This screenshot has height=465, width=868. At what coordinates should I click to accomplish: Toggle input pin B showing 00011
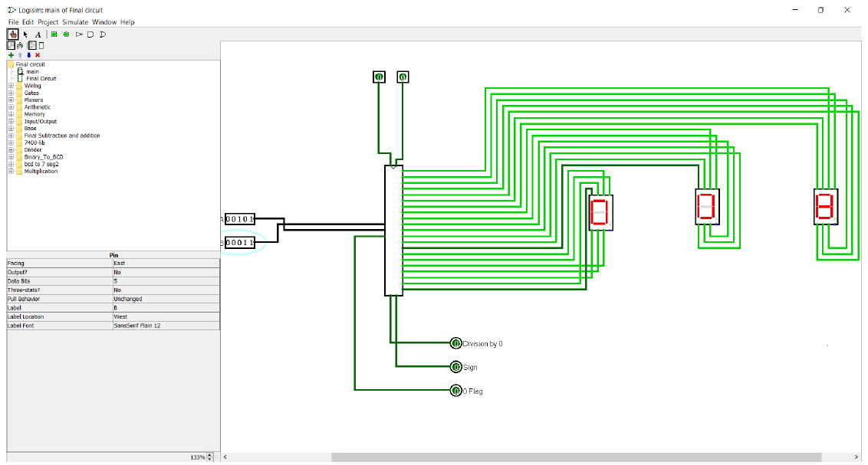click(240, 242)
